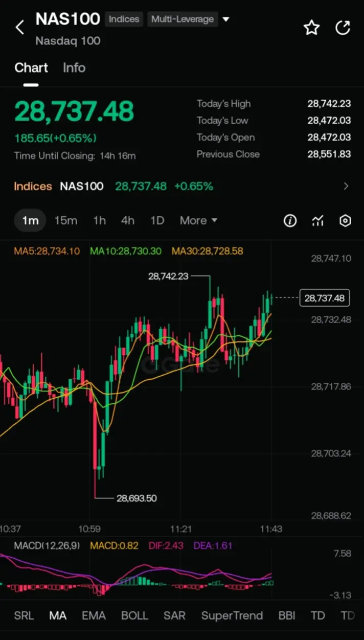
Task: Tap the MA10:28,730.30 label
Action: click(x=126, y=251)
